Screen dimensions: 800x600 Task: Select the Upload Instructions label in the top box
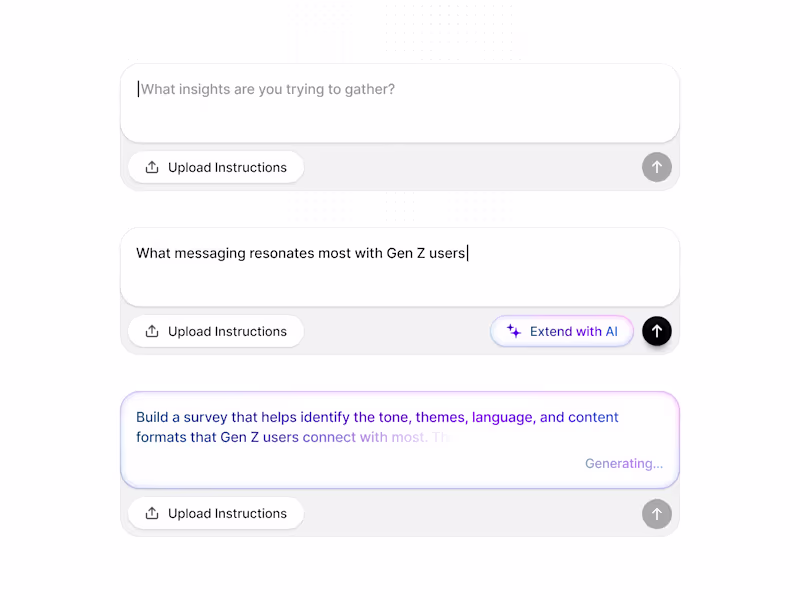coord(227,168)
